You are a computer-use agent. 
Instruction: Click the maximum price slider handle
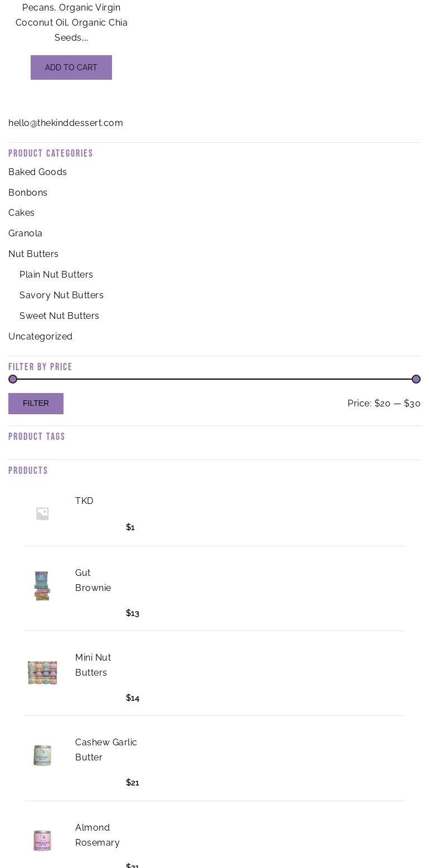pyautogui.click(x=416, y=379)
